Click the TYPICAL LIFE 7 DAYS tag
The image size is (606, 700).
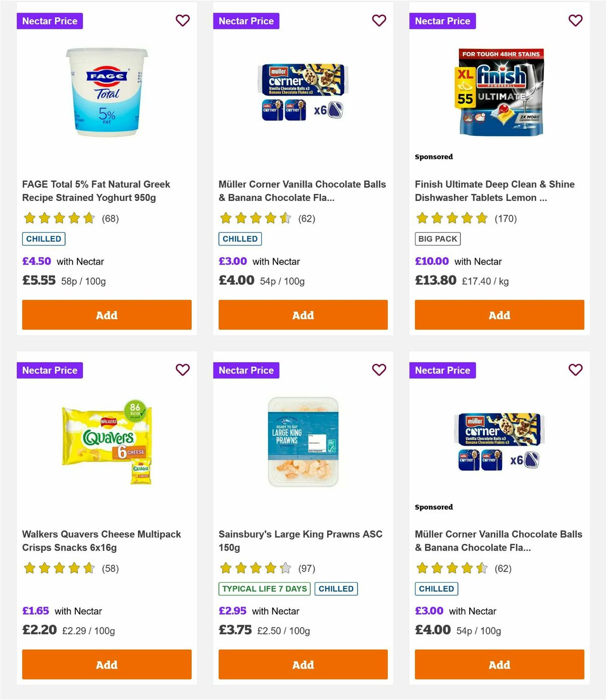coord(264,588)
